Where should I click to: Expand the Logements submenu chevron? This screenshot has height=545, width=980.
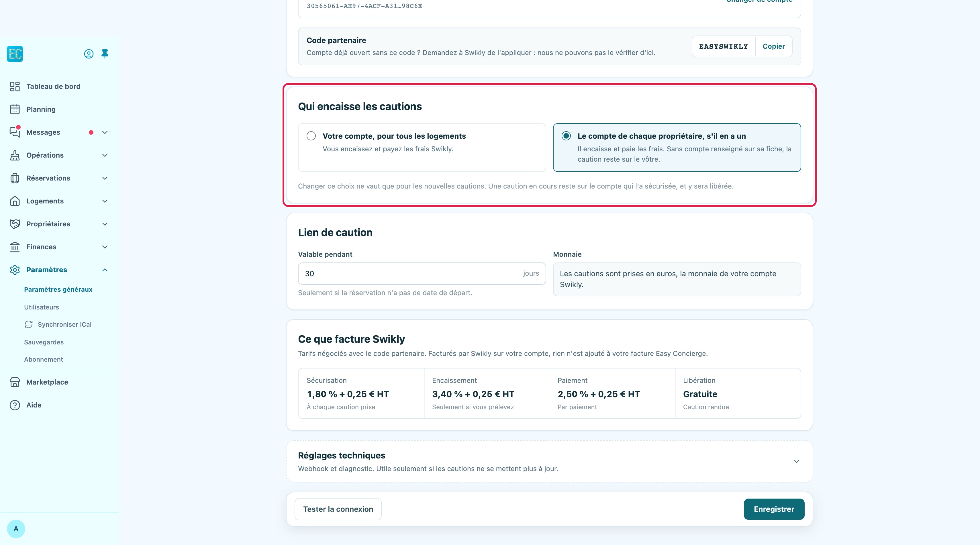pyautogui.click(x=105, y=201)
